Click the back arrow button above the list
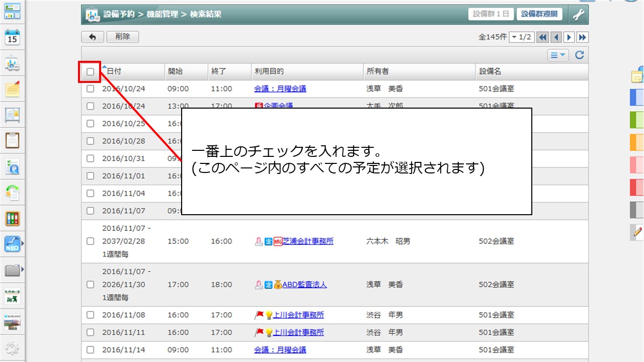This screenshot has width=644, height=362. [x=93, y=37]
